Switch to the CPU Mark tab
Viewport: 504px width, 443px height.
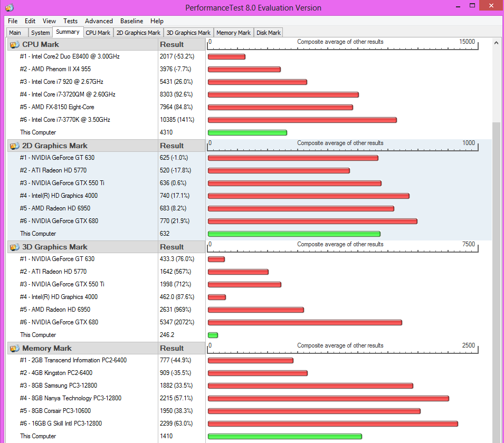pos(98,33)
